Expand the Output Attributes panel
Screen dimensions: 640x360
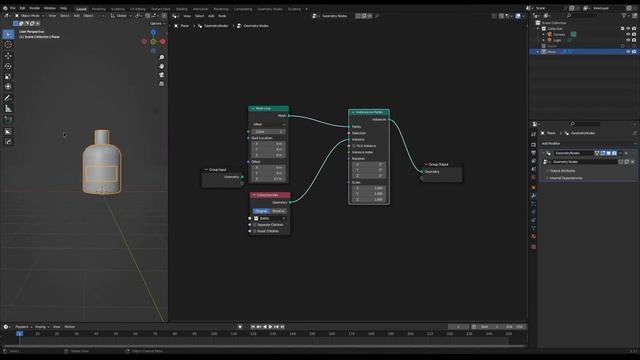pyautogui.click(x=562, y=171)
